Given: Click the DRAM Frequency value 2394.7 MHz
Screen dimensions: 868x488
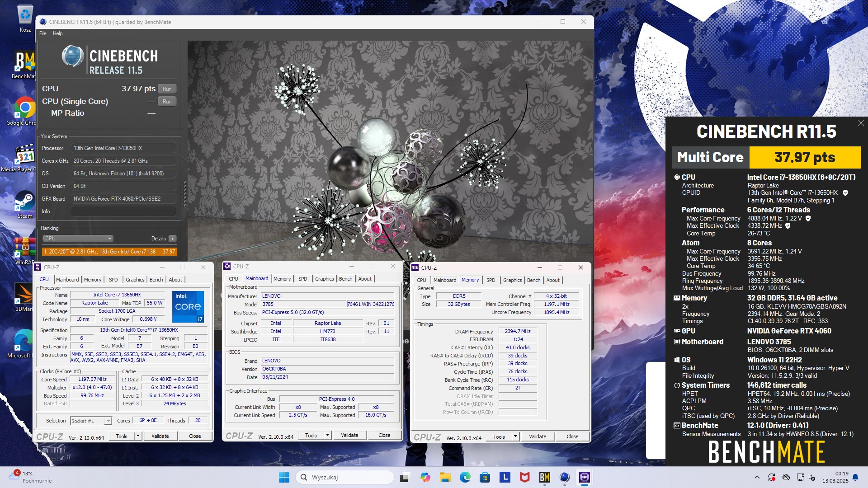Looking at the screenshot, I should 518,331.
